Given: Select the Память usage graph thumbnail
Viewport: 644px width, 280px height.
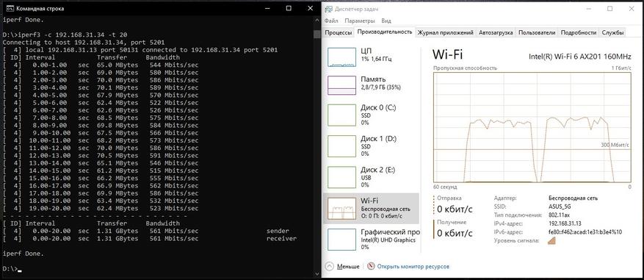Looking at the screenshot, I should point(341,85).
